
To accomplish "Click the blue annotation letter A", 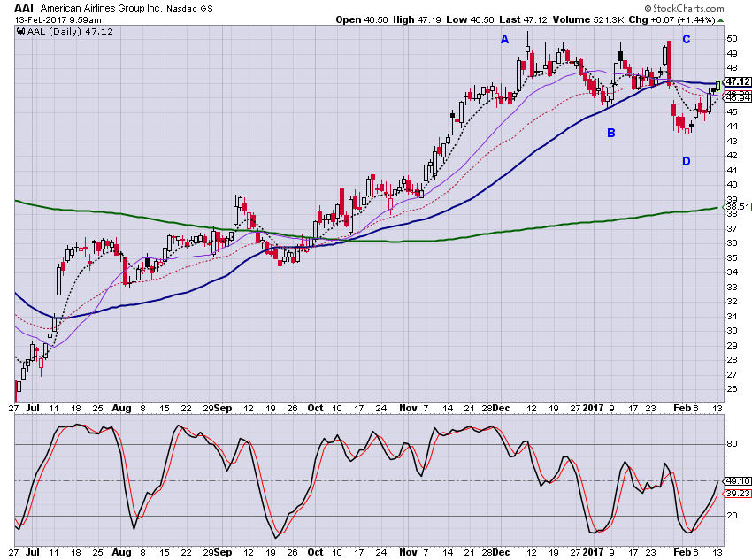I will pos(504,39).
